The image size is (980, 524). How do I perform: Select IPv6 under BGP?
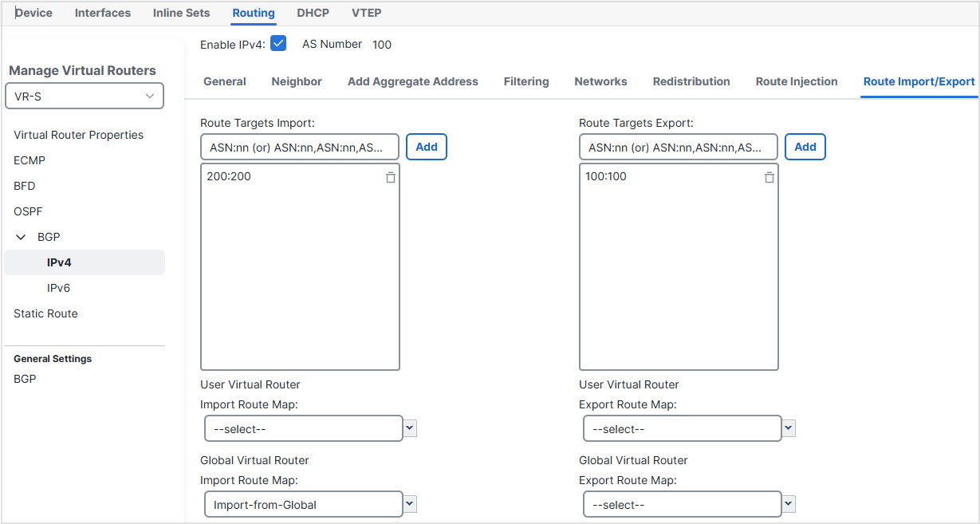(59, 288)
